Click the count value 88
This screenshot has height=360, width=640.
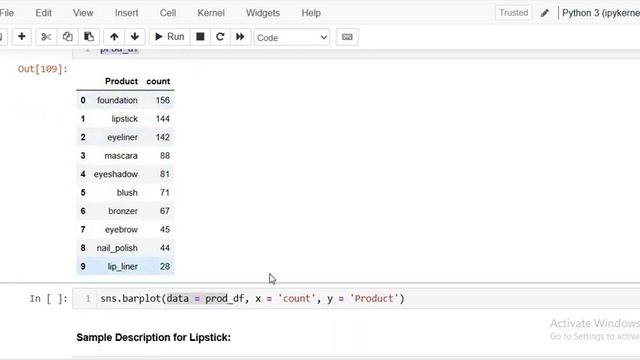[x=164, y=156]
